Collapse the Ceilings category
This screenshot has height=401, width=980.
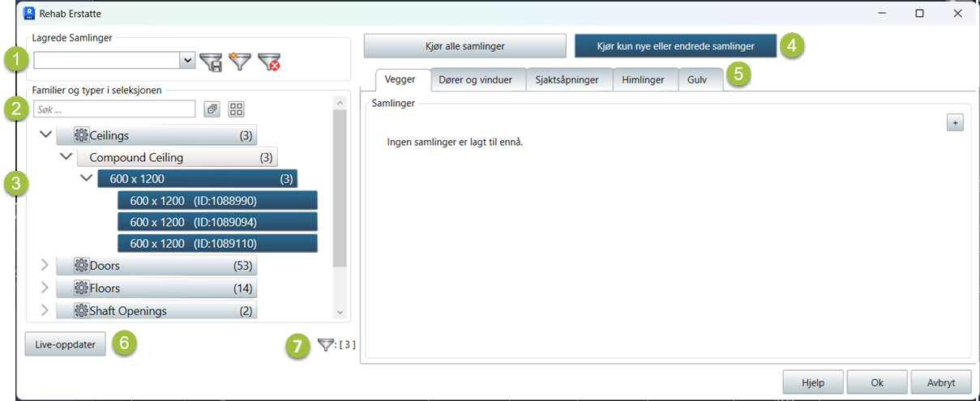[45, 134]
